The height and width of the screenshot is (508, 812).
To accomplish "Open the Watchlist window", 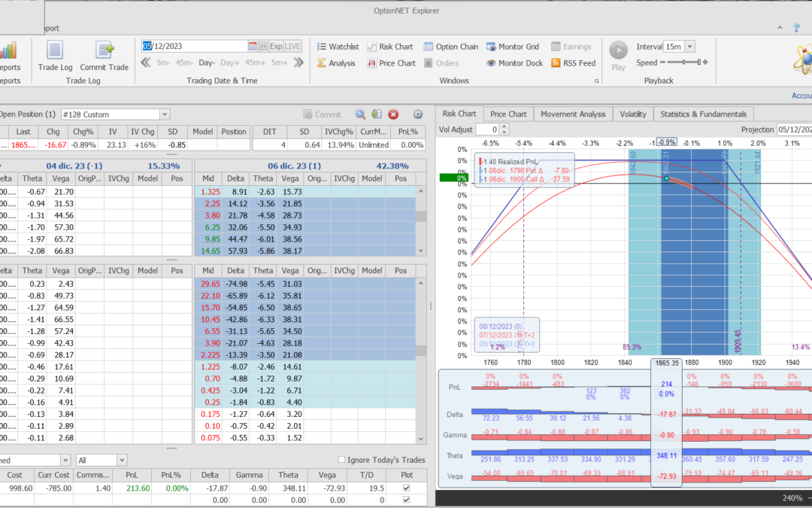I will (338, 47).
